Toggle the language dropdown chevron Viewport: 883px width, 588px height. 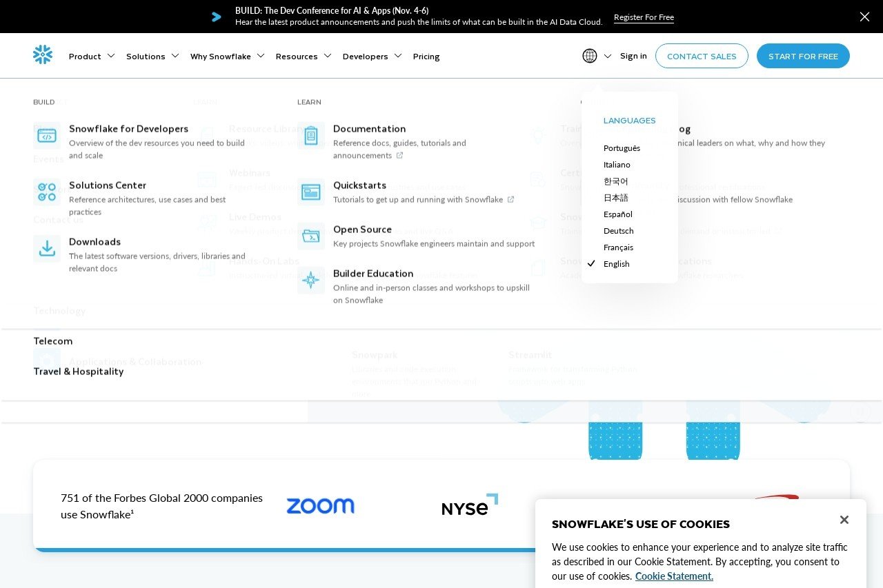(608, 57)
